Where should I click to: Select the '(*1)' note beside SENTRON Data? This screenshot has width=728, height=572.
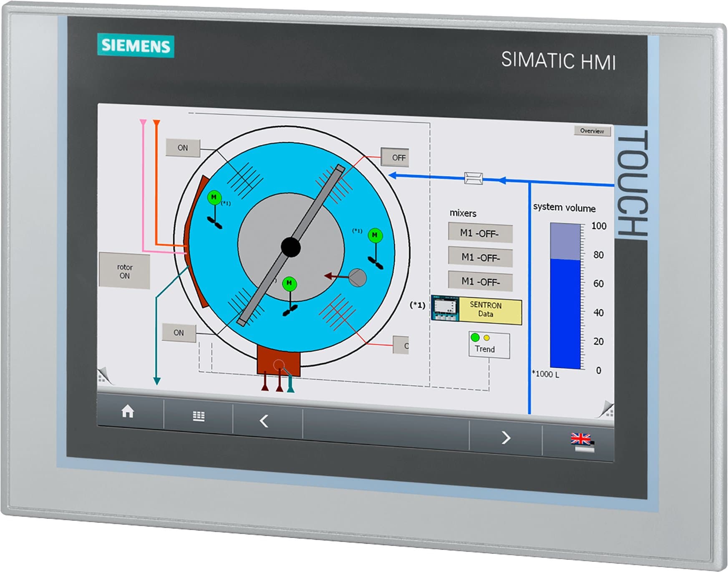418,305
